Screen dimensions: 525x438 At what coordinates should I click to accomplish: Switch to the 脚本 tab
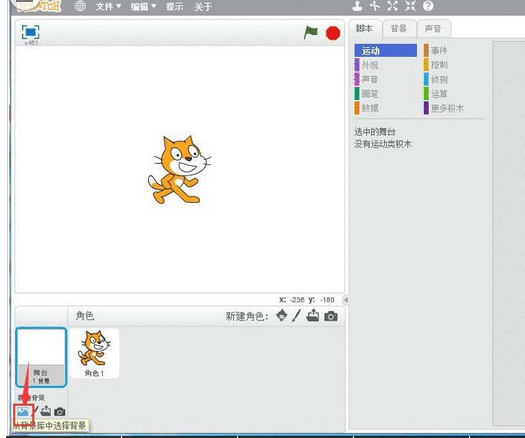[x=364, y=29]
